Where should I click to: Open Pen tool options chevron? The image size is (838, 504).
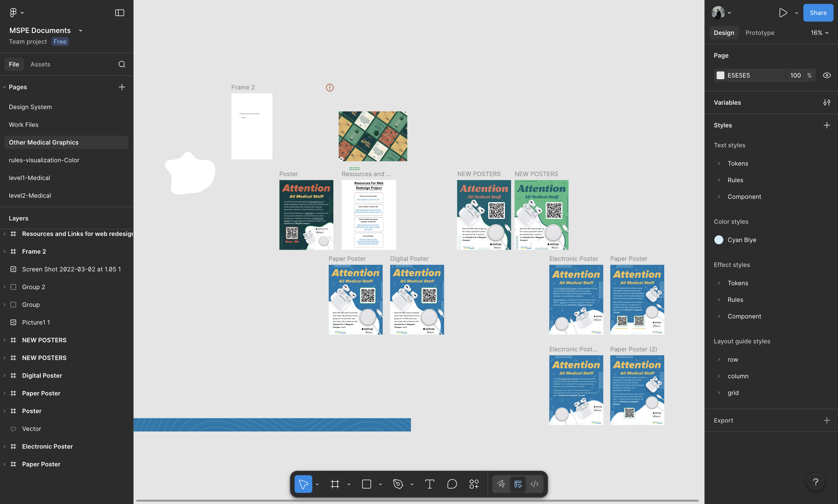[x=412, y=484]
